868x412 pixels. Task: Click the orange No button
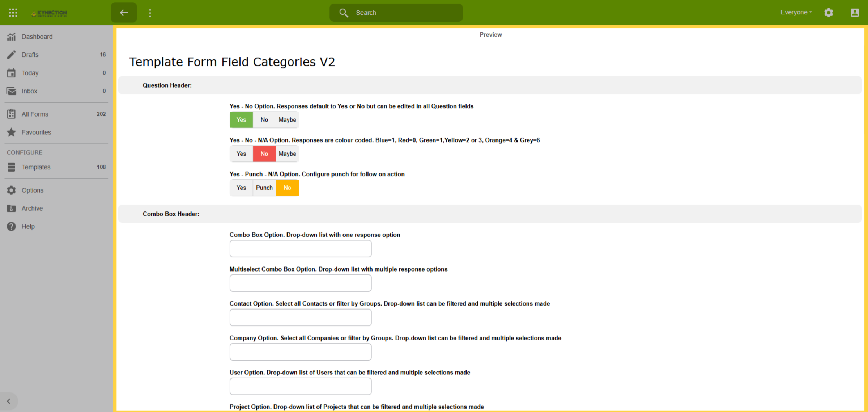pyautogui.click(x=287, y=188)
